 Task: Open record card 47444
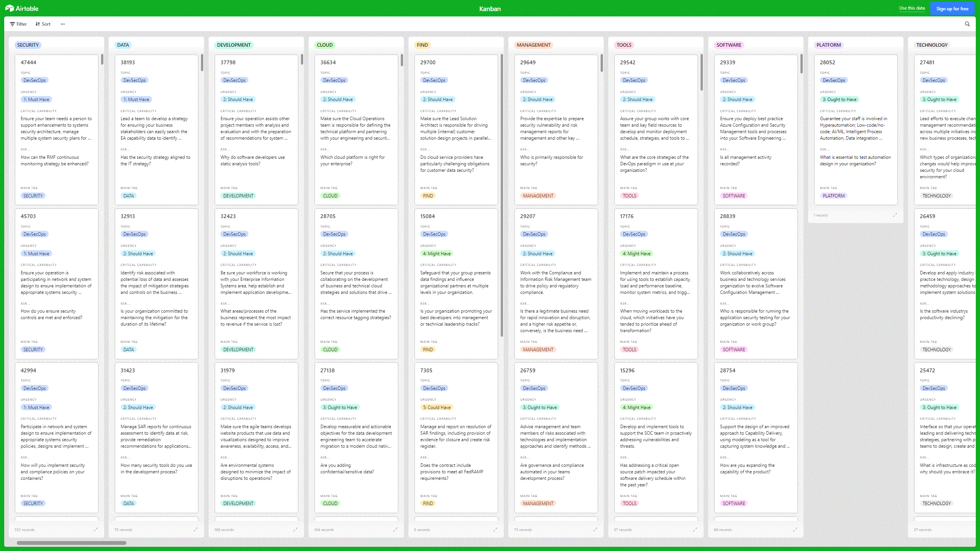[x=57, y=130]
